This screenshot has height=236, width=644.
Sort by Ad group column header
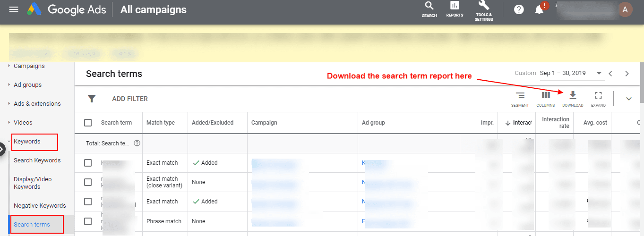click(373, 123)
